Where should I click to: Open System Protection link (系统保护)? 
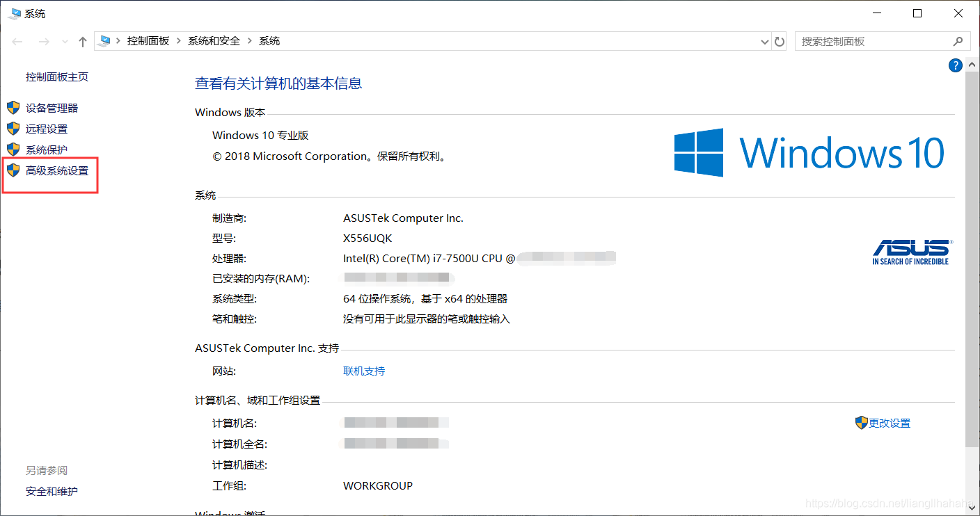point(47,150)
